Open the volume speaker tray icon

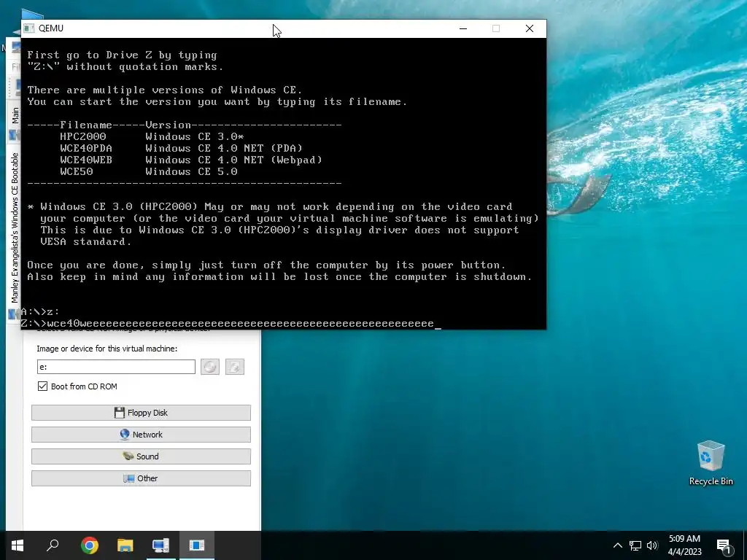point(652,545)
